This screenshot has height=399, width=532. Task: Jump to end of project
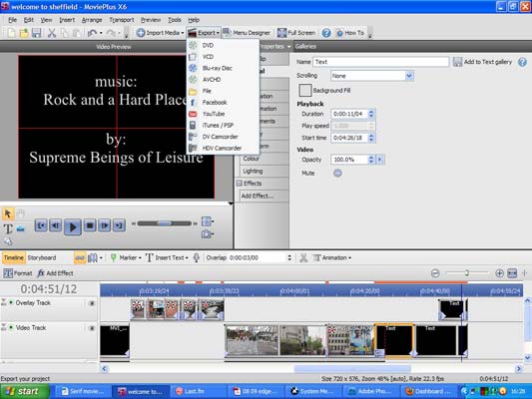coord(119,225)
